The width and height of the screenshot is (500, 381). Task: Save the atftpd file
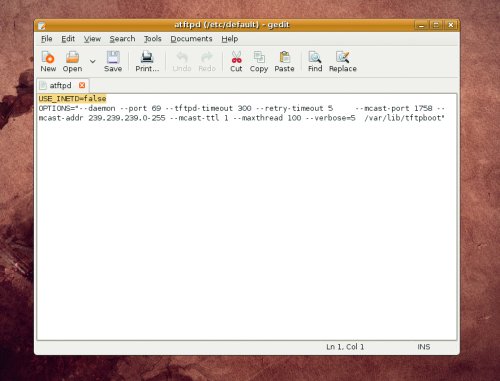coord(113,61)
